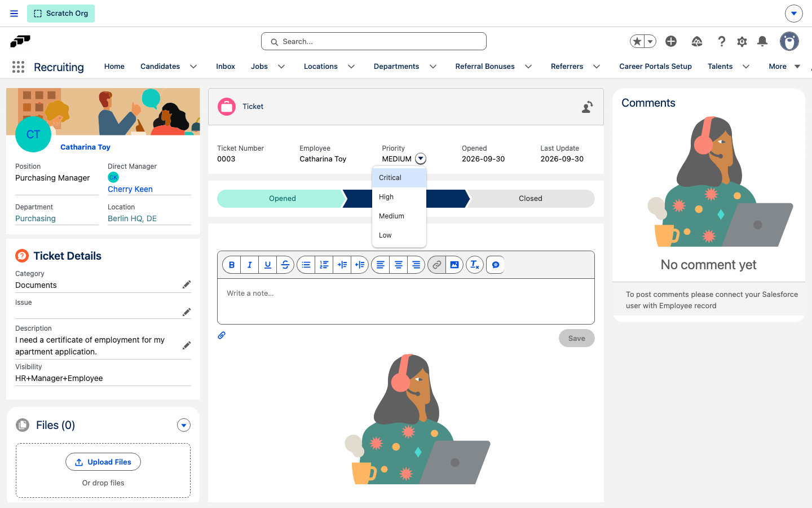The height and width of the screenshot is (508, 812).
Task: Go to the Home tab
Action: click(114, 67)
